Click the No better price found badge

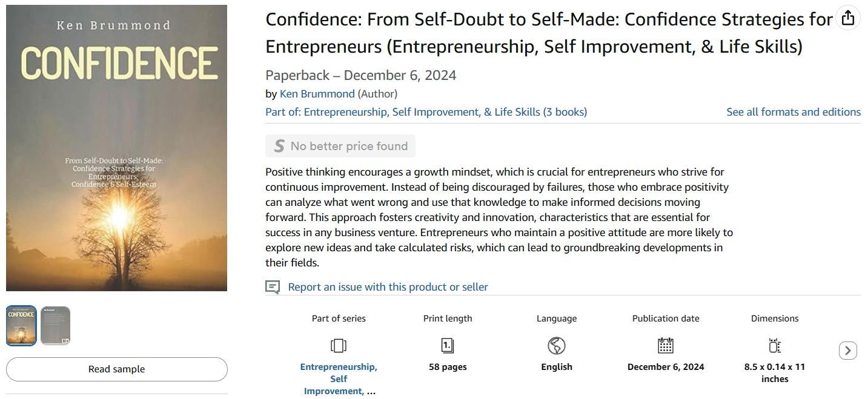340,146
